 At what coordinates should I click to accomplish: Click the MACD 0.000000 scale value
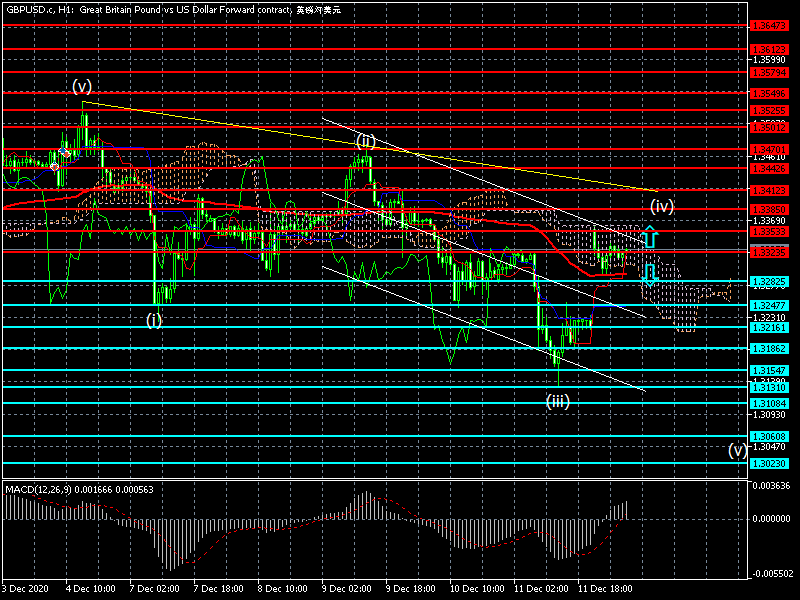[x=771, y=518]
